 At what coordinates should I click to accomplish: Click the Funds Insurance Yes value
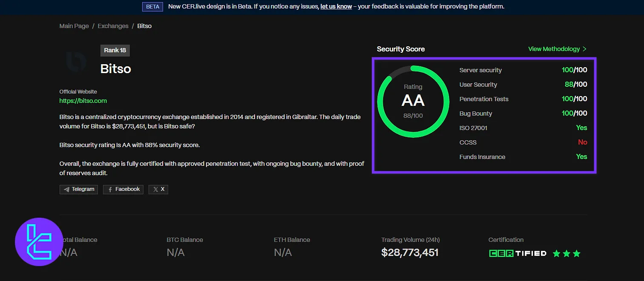(581, 156)
